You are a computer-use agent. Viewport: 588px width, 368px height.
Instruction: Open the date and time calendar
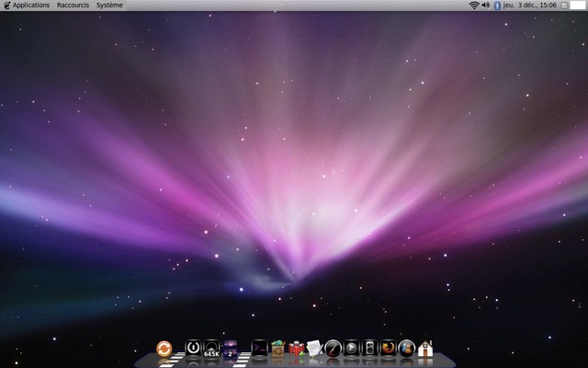(x=529, y=6)
